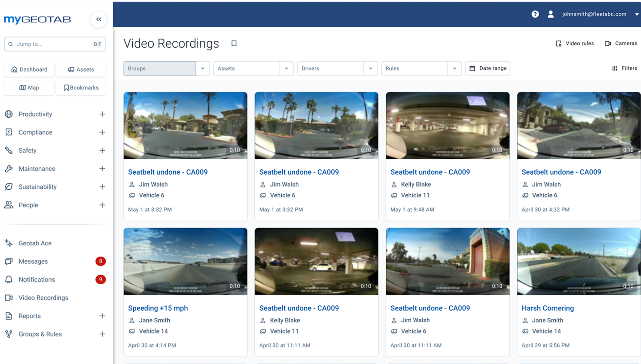Select the Messages menu item

click(33, 261)
